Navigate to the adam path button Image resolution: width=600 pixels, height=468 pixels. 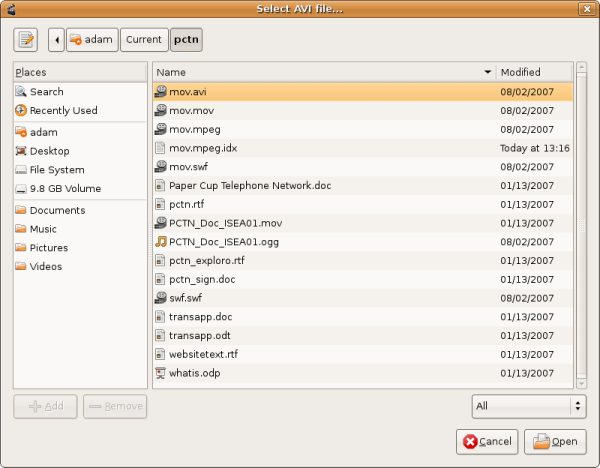pos(92,40)
